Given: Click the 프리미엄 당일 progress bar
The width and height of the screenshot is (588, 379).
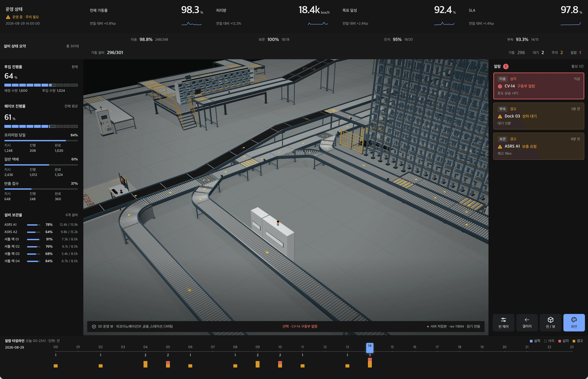Looking at the screenshot, I should point(41,141).
